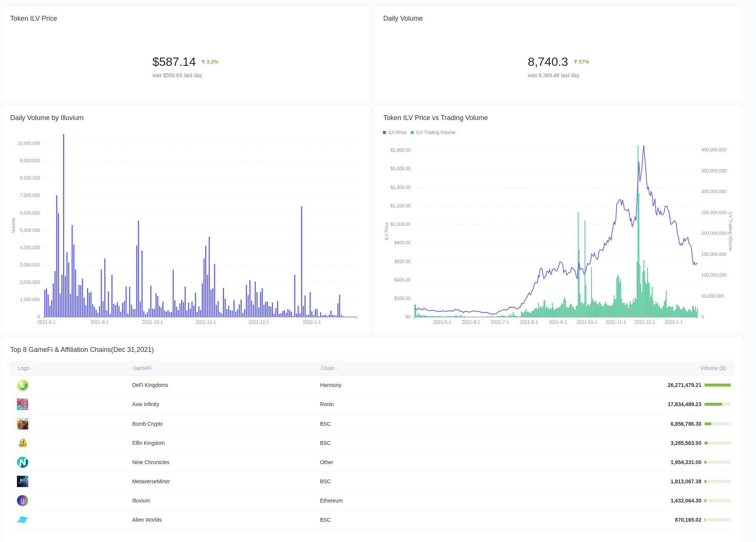
Task: Click the Illuvium token logo icon
Action: (23, 501)
